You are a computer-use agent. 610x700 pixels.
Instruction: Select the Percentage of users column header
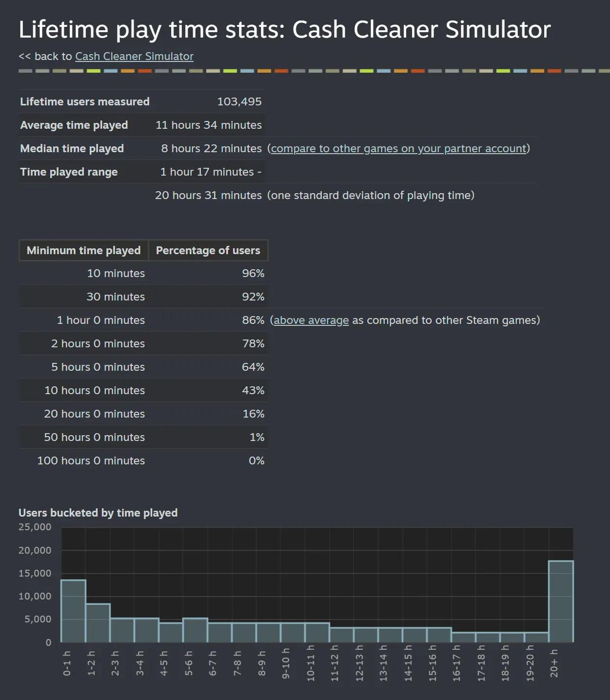[x=208, y=250]
